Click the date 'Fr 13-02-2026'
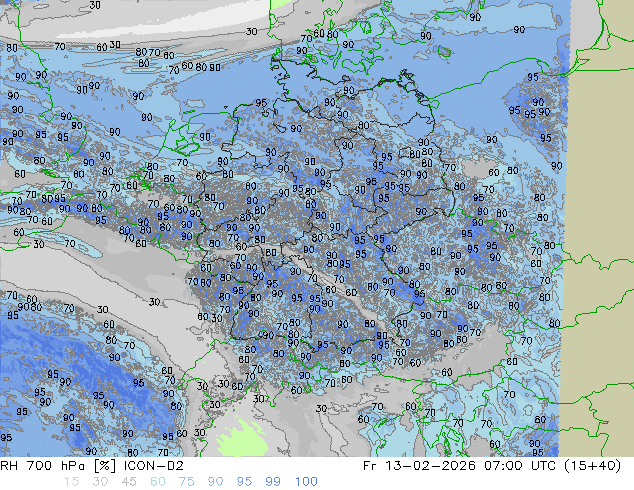The width and height of the screenshot is (634, 490). (x=445, y=466)
